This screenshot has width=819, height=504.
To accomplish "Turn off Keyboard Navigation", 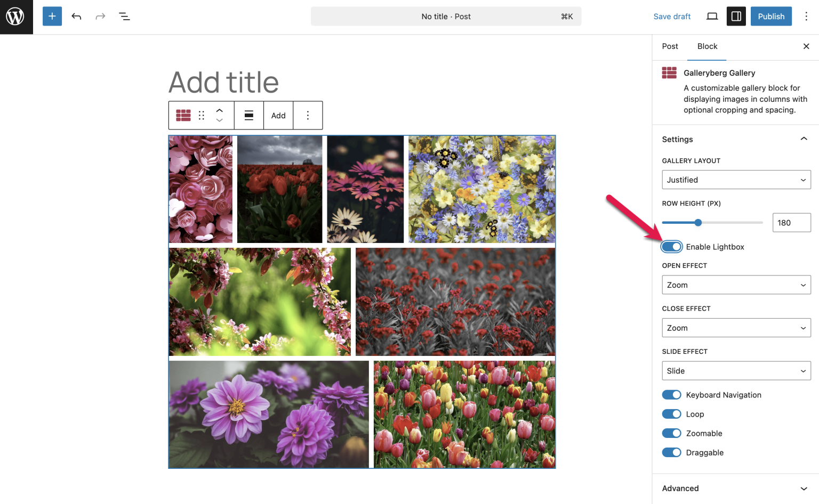I will coord(671,394).
